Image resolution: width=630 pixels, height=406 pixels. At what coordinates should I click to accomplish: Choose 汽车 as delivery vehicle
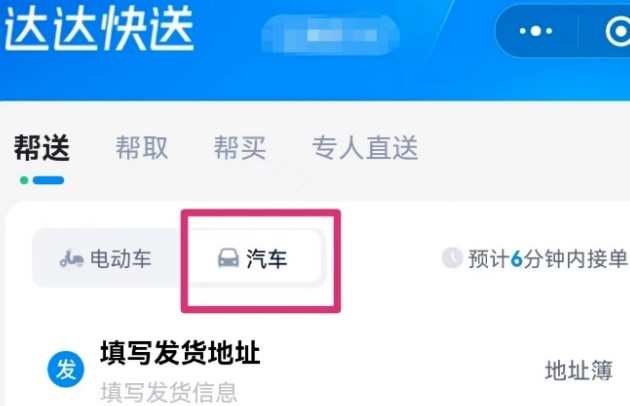click(x=253, y=258)
